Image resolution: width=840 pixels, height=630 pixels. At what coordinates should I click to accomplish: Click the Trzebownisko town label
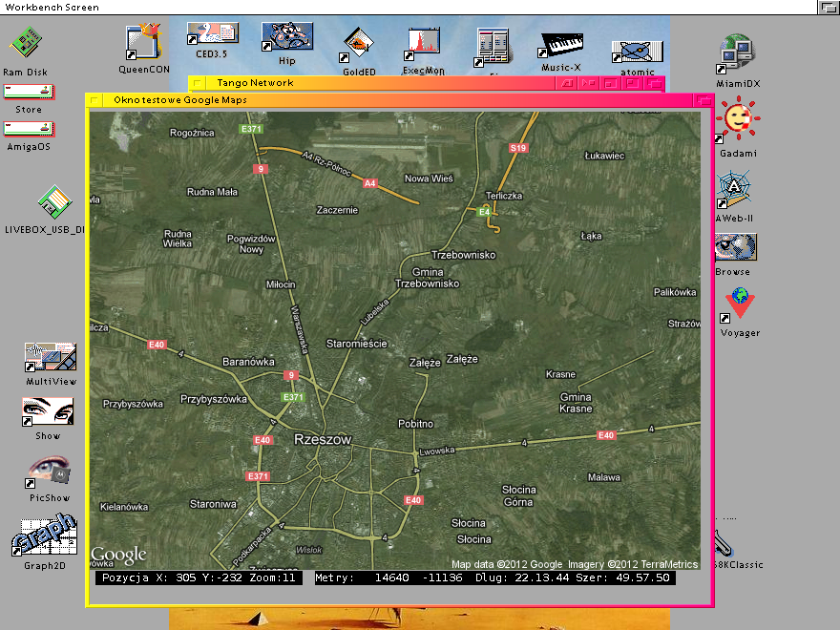coord(463,255)
